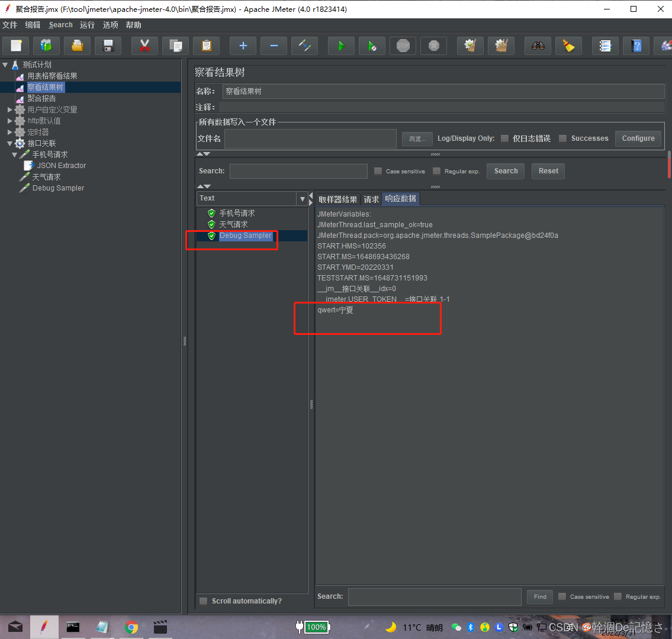Start the test green play icon
672x639 pixels.
click(x=341, y=46)
